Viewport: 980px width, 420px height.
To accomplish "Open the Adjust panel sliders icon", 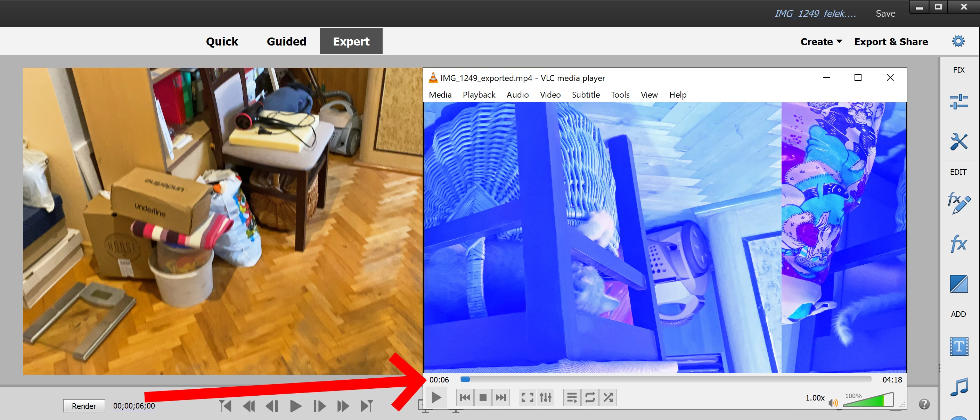I will (x=958, y=101).
